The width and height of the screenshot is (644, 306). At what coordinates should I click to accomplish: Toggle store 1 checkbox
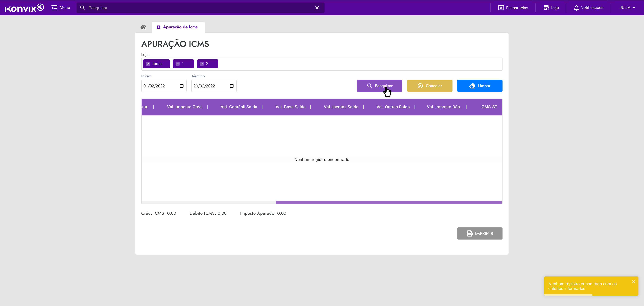(x=178, y=64)
